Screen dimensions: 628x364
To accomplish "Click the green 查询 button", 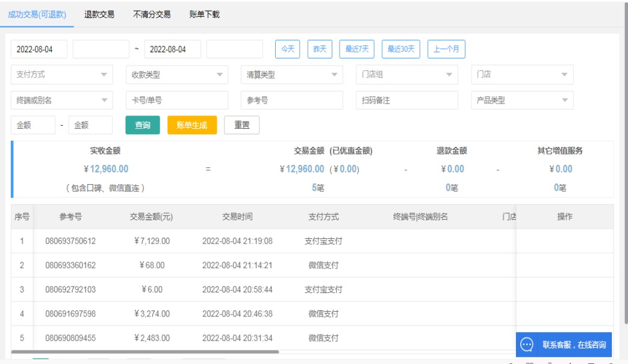I will tap(143, 125).
